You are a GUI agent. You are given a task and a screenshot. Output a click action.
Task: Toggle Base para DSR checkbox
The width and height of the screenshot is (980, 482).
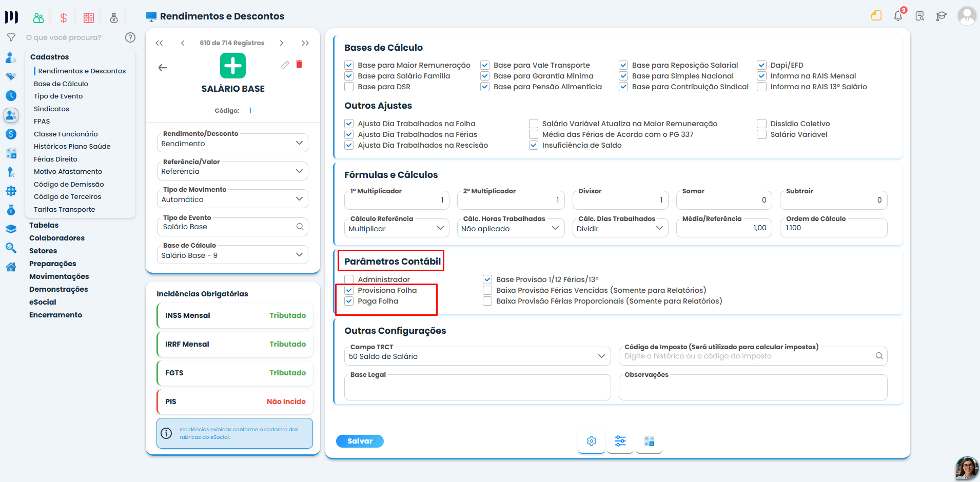click(x=349, y=87)
